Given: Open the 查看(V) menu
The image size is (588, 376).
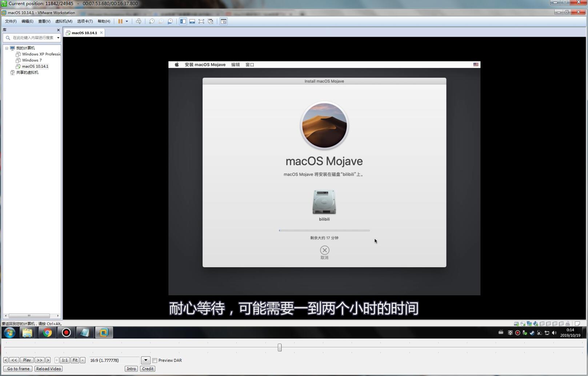Looking at the screenshot, I should tap(44, 21).
